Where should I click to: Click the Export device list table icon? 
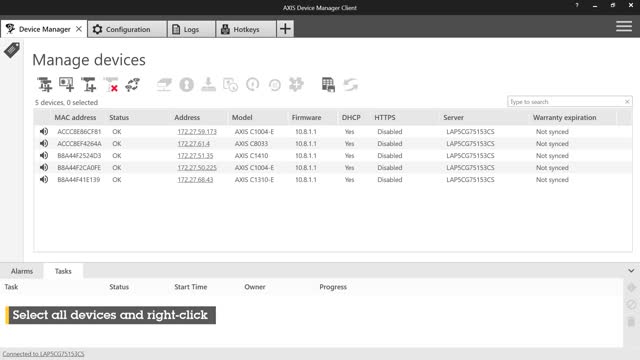pos(328,85)
